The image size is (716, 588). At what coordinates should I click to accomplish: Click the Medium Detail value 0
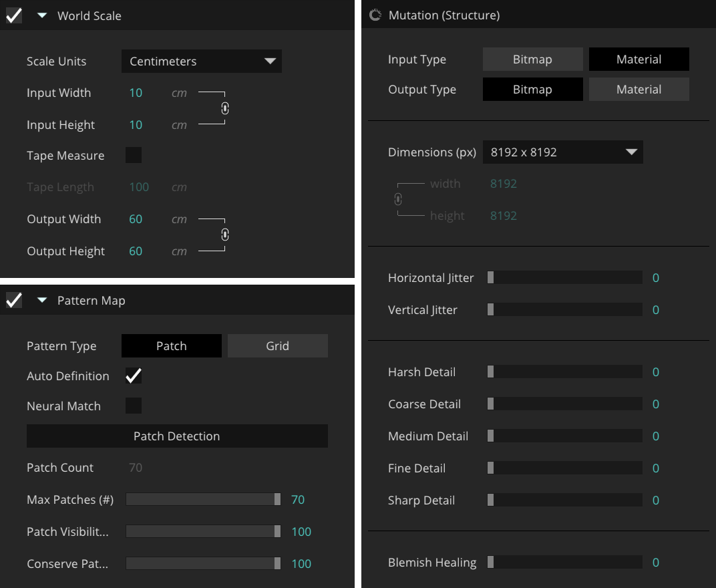tap(656, 436)
